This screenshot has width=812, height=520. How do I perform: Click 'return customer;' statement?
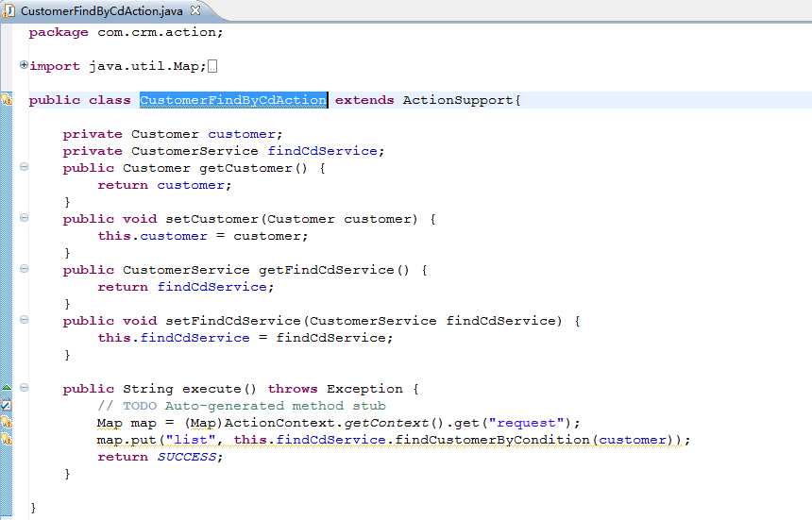click(164, 185)
